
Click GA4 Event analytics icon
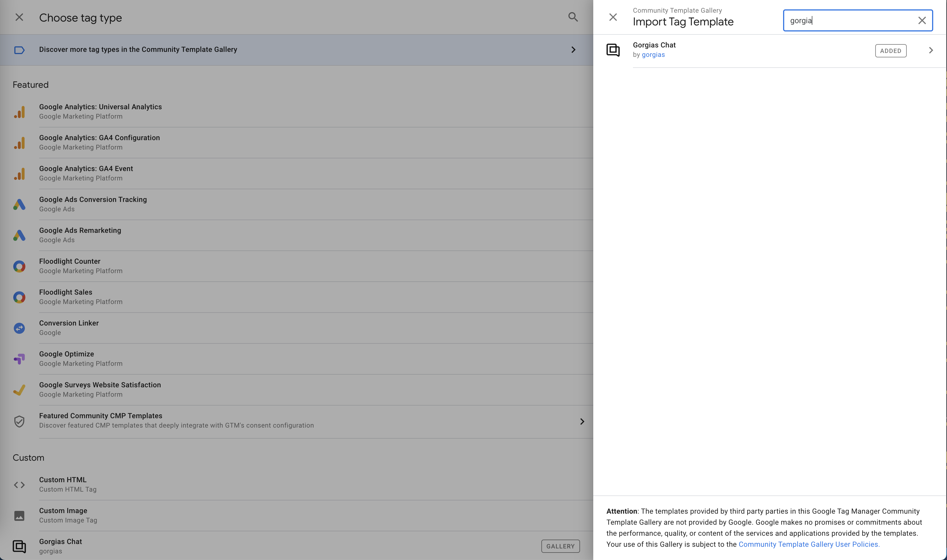[x=19, y=174]
